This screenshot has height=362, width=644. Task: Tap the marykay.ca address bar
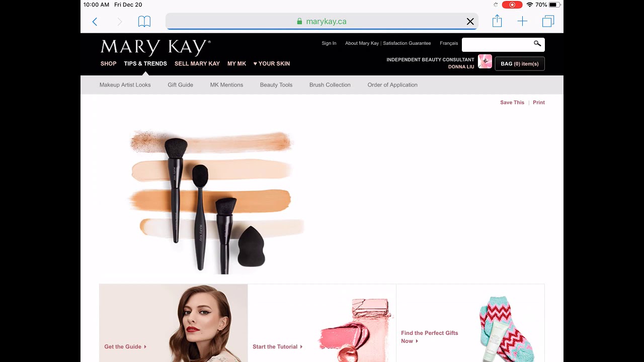(322, 21)
